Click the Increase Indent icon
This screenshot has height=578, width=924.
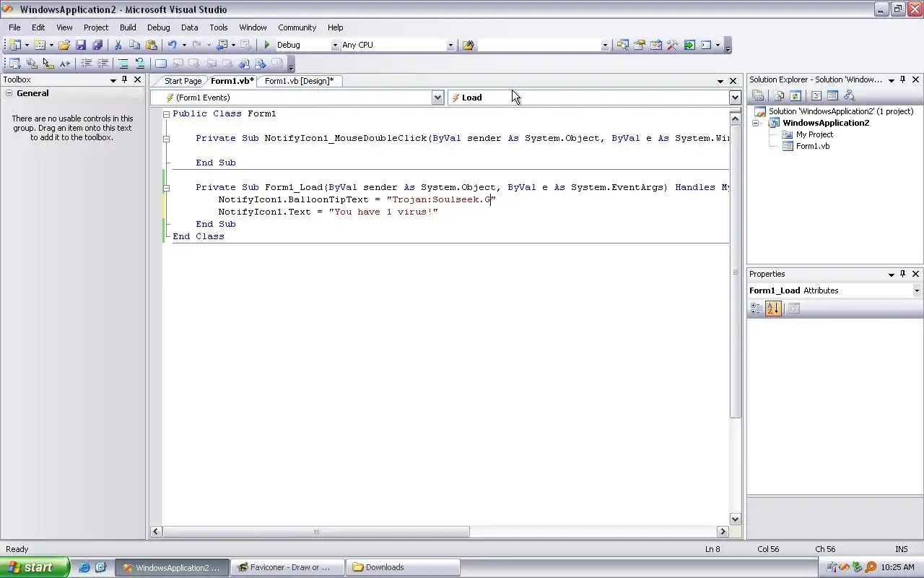point(103,64)
